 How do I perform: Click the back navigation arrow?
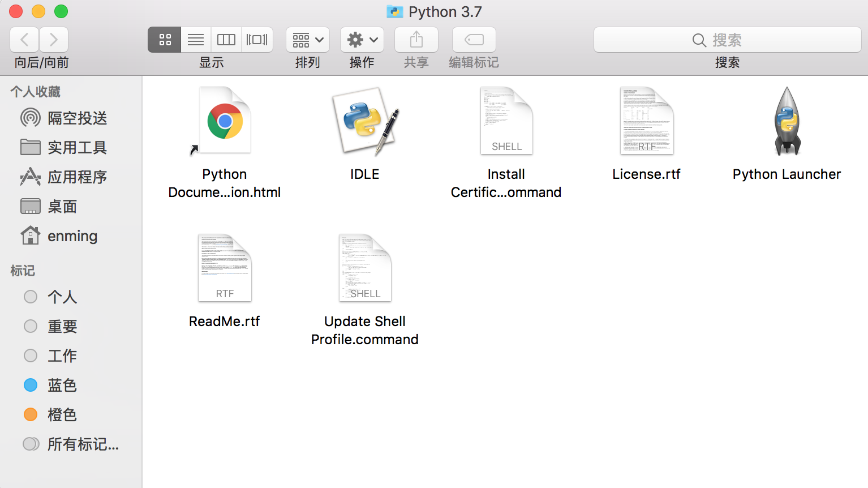(x=24, y=39)
